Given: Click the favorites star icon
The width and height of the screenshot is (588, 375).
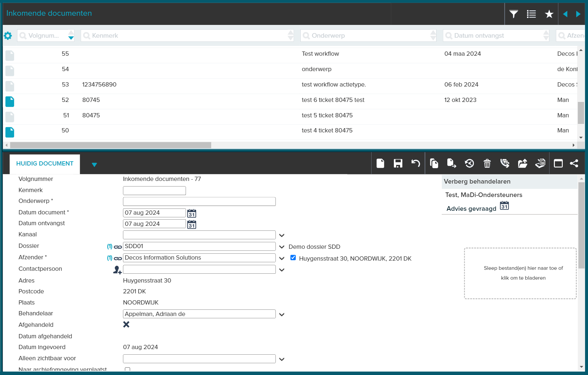Looking at the screenshot, I should point(549,14).
